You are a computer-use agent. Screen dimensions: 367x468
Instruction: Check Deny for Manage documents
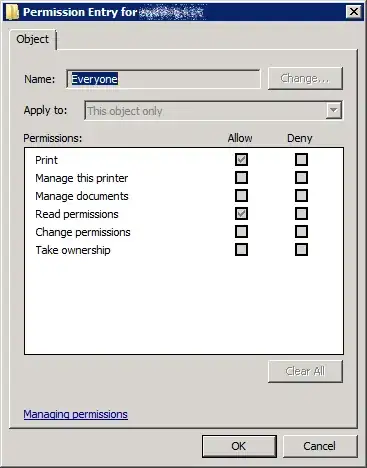(301, 195)
